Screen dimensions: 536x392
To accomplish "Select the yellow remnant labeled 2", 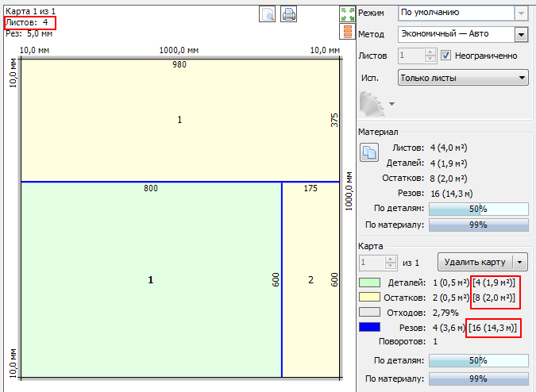I will tap(310, 280).
